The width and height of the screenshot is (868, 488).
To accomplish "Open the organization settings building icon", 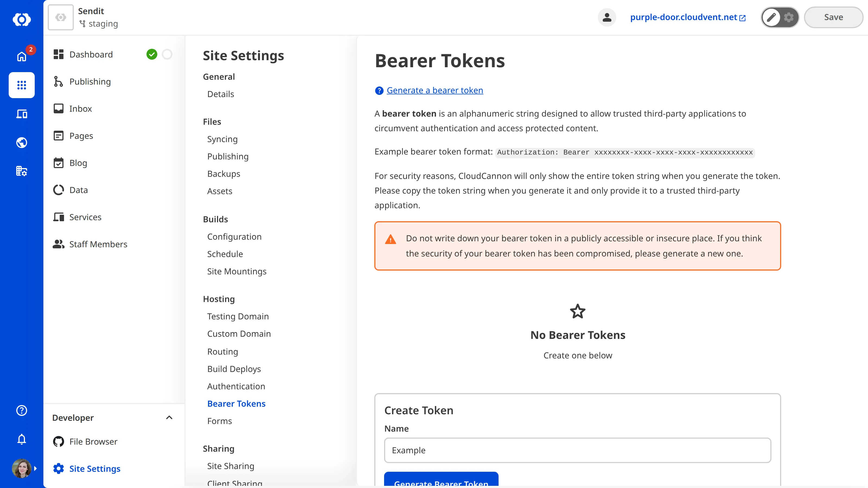I will pyautogui.click(x=22, y=171).
